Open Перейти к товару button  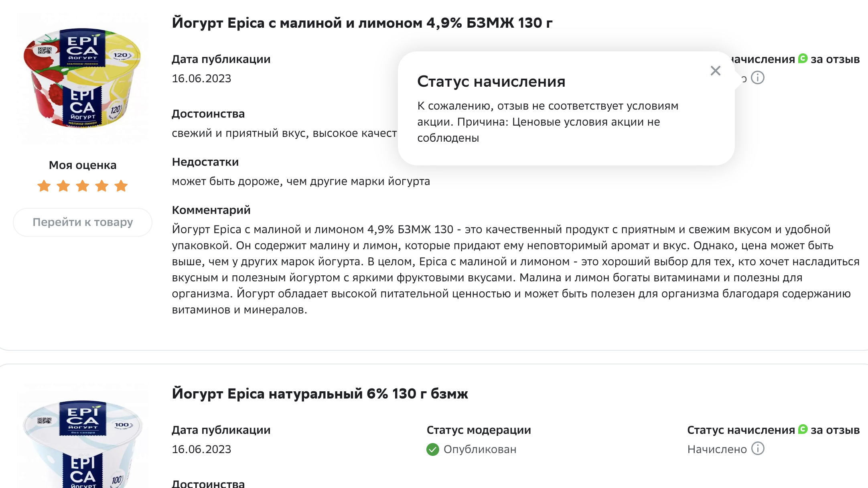tap(83, 222)
